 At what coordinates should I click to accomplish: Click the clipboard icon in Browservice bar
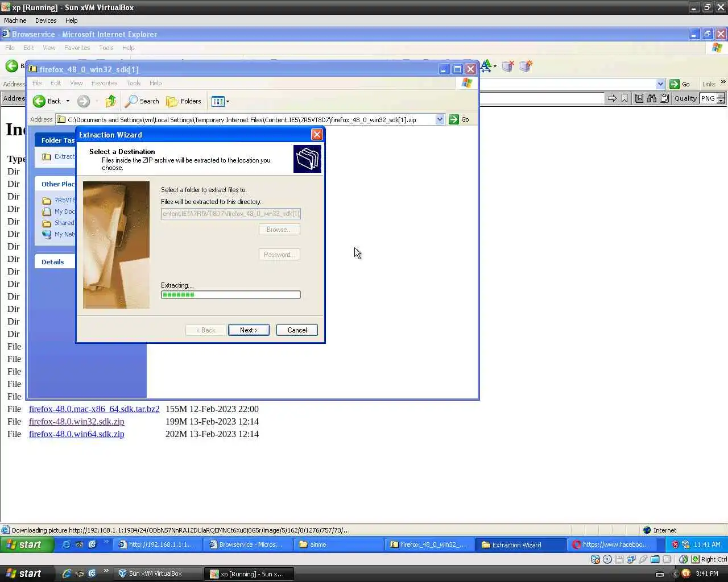tap(664, 98)
